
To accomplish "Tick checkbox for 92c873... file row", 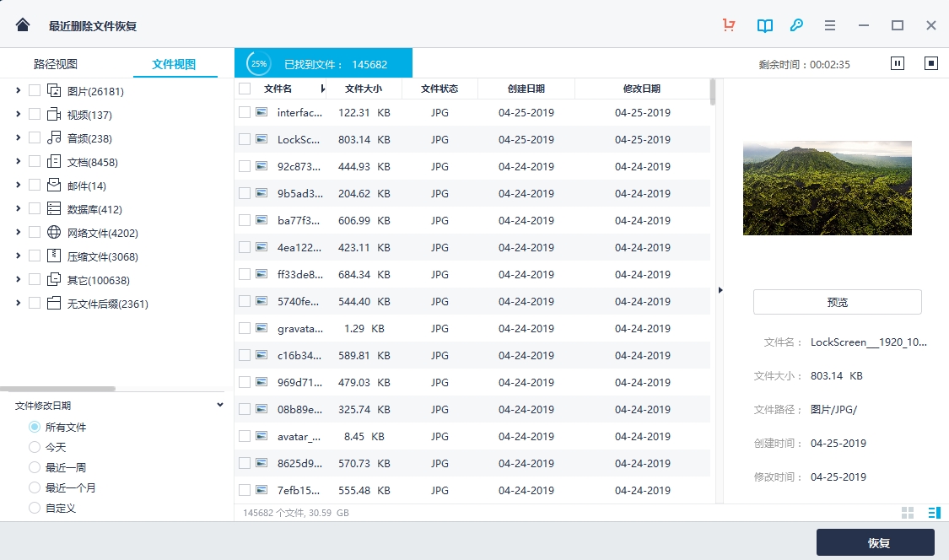I will pyautogui.click(x=245, y=166).
